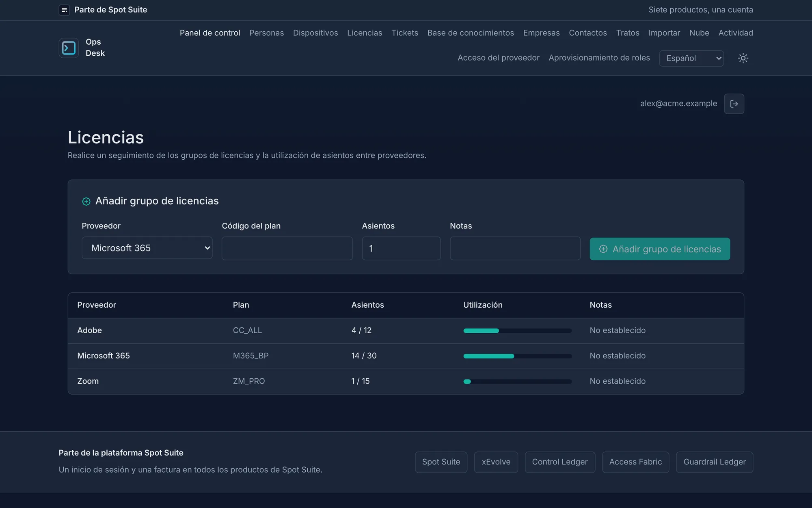Screen dimensions: 812x508
Task: Open the Tratos section
Action: tap(628, 33)
